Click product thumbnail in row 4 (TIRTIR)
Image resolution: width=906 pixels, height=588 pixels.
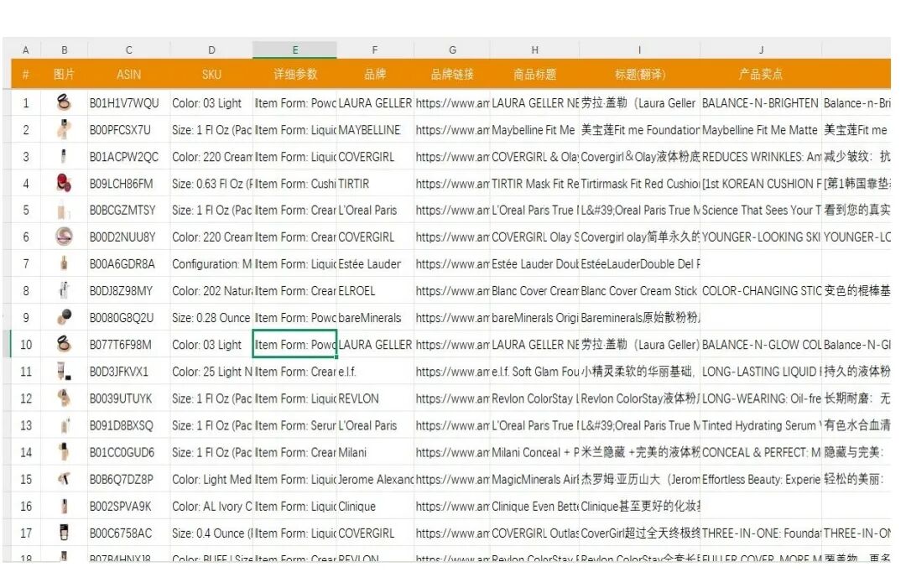pos(64,184)
